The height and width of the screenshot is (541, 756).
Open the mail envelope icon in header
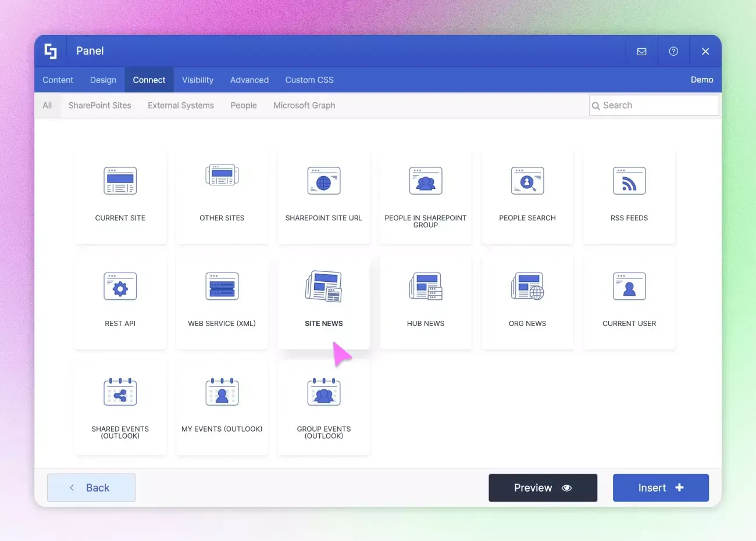click(x=642, y=51)
